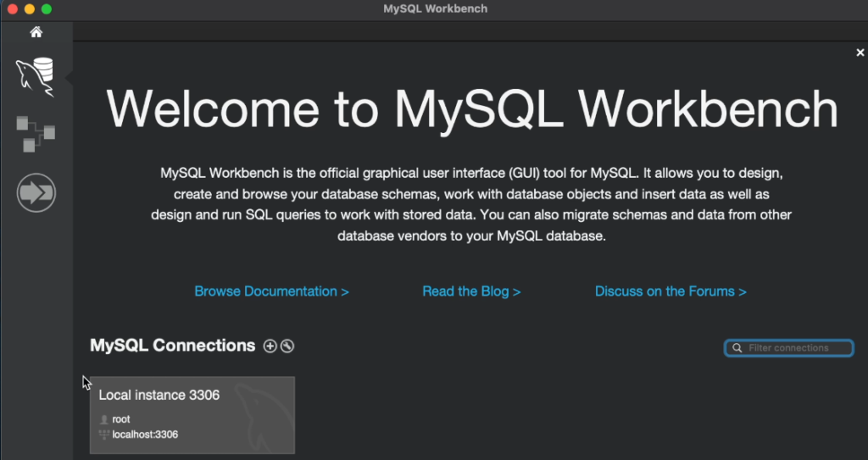The image size is (868, 460).
Task: Focus the Filter connections field
Action: [789, 348]
